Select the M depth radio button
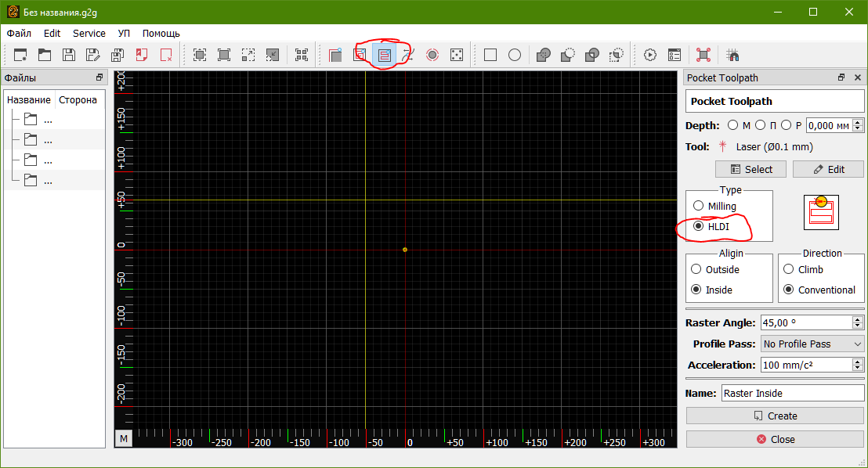This screenshot has width=868, height=468. [x=733, y=125]
